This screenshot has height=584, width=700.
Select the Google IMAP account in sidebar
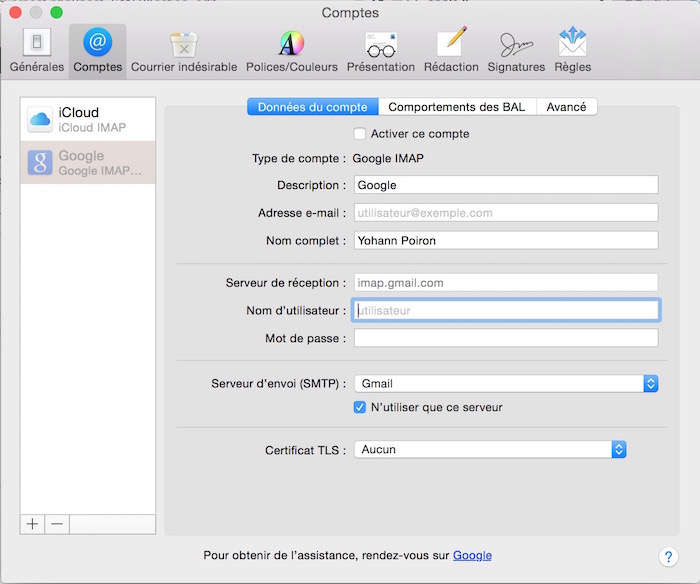click(88, 163)
